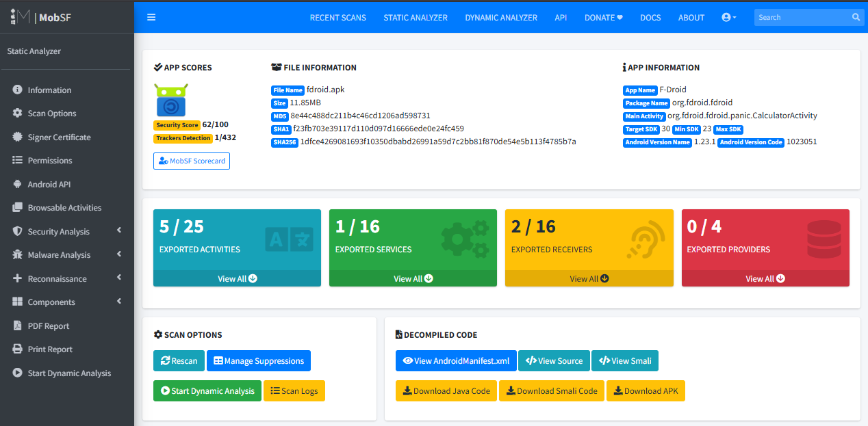Screen dimensions: 868x426
Task: Open PDF Report from sidebar
Action: tap(48, 325)
